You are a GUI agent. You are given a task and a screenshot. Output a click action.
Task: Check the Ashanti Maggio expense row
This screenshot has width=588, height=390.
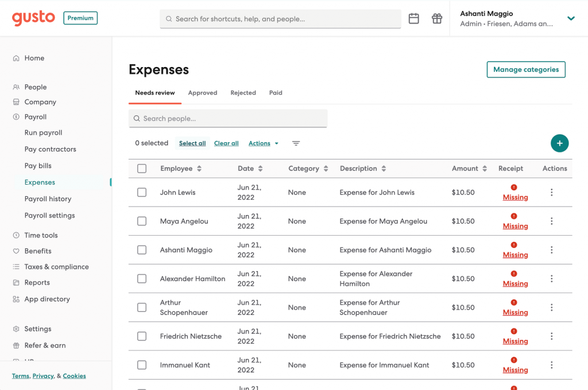coord(142,250)
